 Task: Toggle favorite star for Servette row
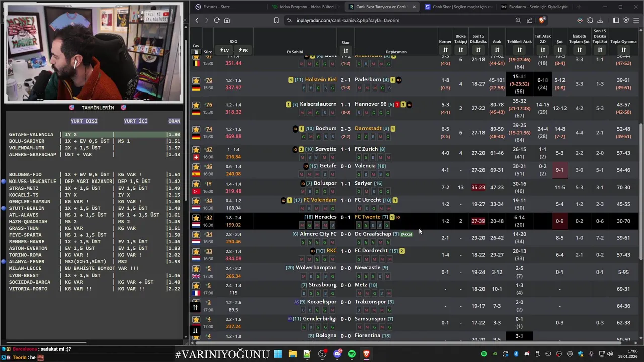point(196,150)
